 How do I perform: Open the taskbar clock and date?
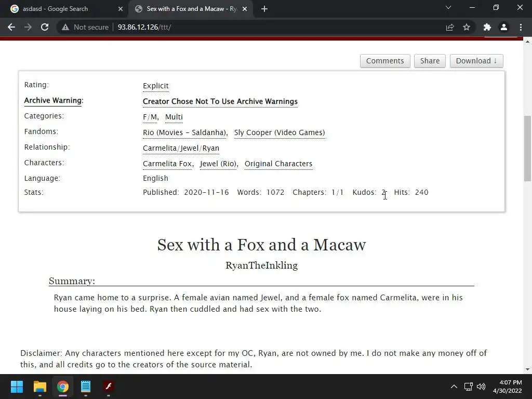point(507,387)
